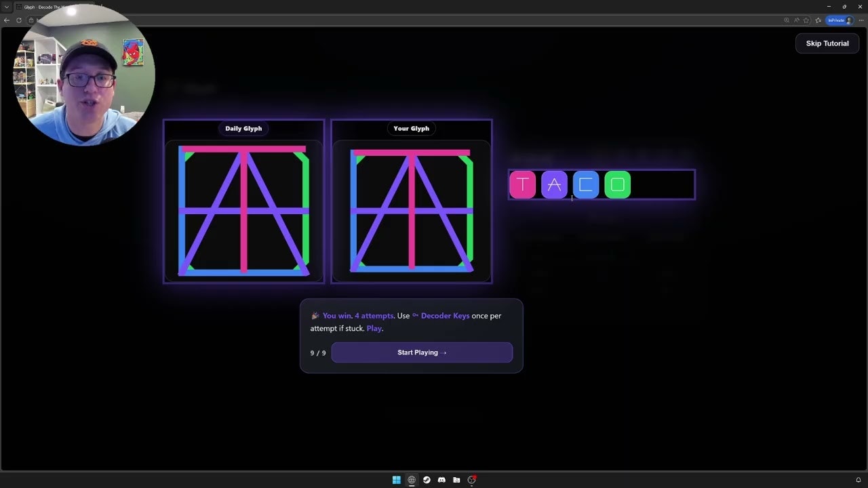Click Skip Tutorial
This screenshot has width=868, height=488.
point(827,43)
